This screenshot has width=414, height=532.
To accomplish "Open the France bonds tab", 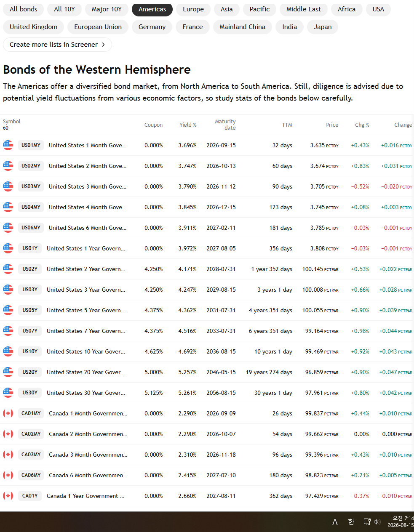I will [192, 27].
